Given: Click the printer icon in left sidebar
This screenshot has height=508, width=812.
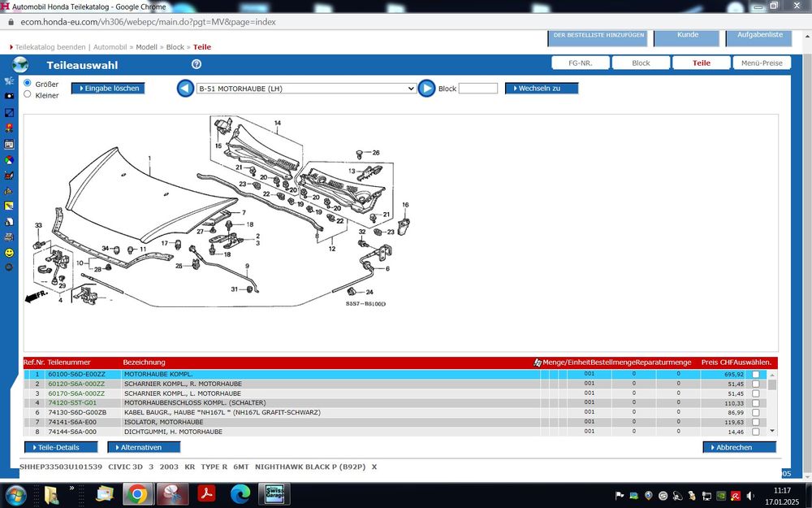Looking at the screenshot, I should click(x=9, y=237).
